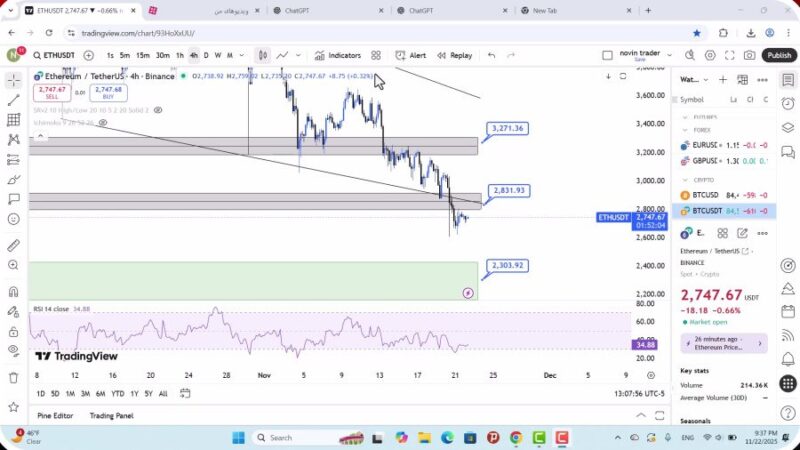Select the 1Y date range
Image resolution: width=800 pixels, height=450 pixels.
134,393
